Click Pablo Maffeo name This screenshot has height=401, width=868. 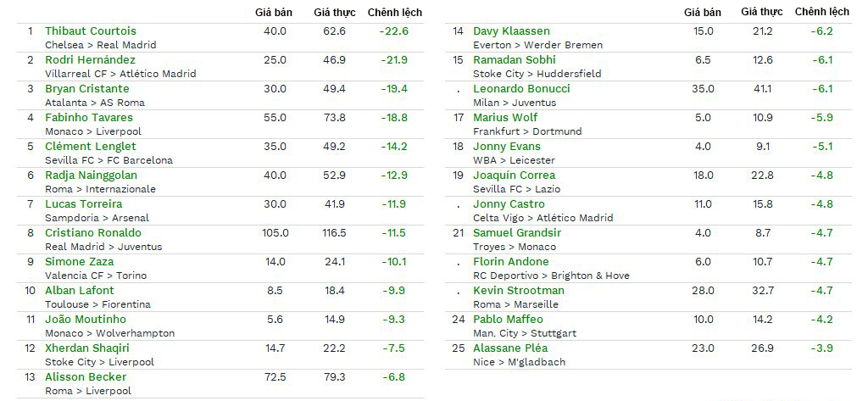[x=509, y=319]
